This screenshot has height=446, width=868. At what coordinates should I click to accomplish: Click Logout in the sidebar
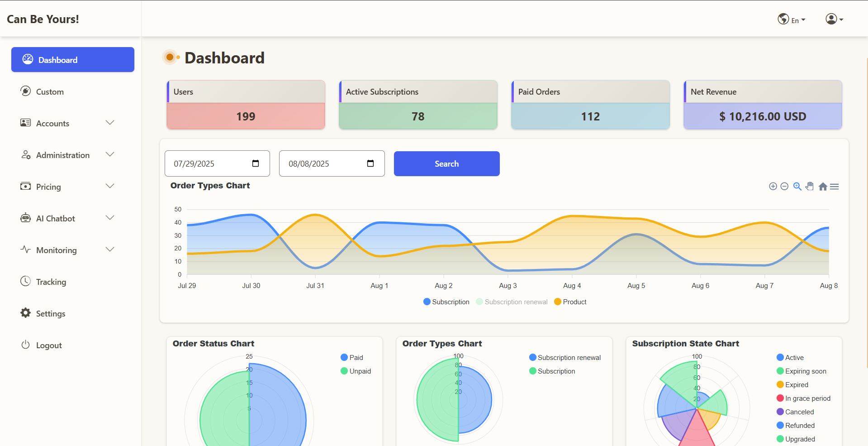click(48, 345)
